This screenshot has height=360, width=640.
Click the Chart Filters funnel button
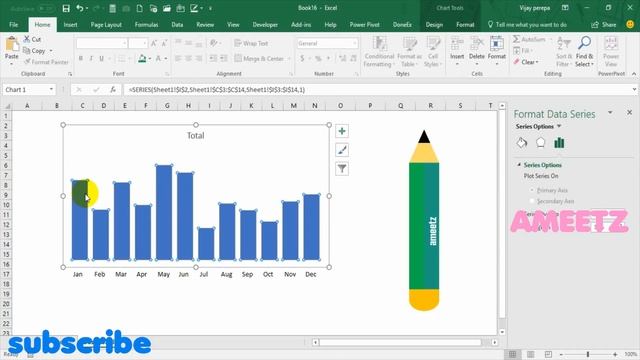(x=342, y=169)
